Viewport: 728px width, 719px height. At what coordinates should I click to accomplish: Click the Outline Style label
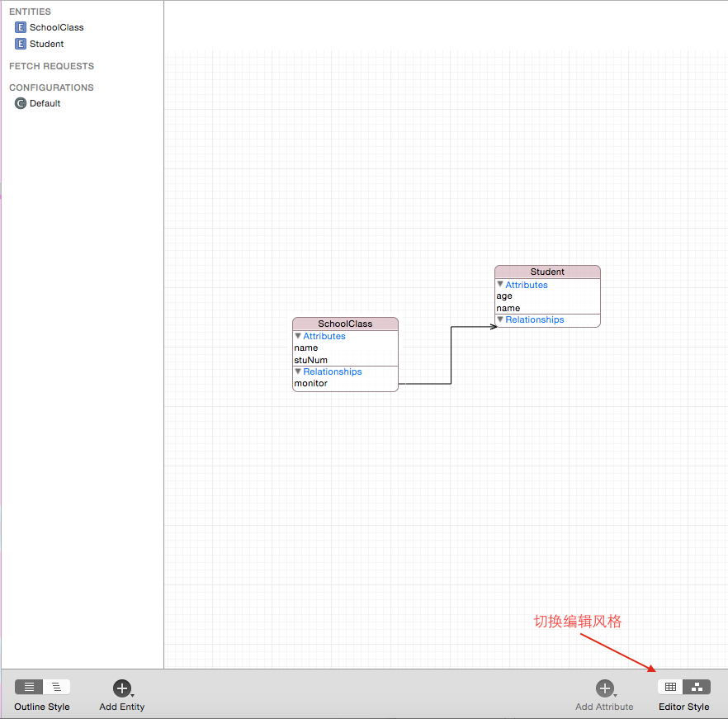pos(42,707)
